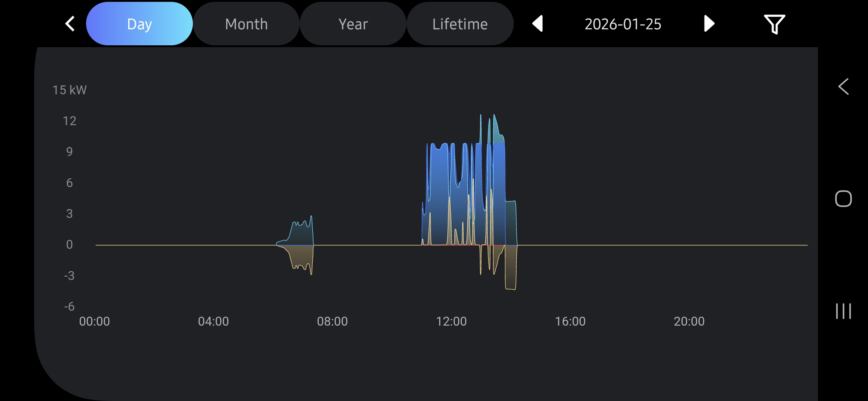Open Android recent apps button
The image size is (868, 401).
(x=843, y=311)
